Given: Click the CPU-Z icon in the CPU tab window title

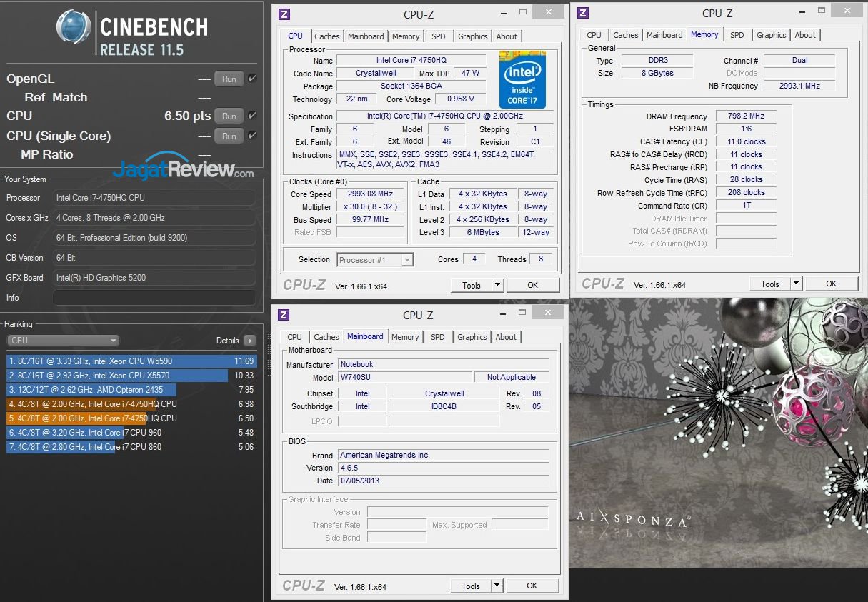Looking at the screenshot, I should click(284, 14).
